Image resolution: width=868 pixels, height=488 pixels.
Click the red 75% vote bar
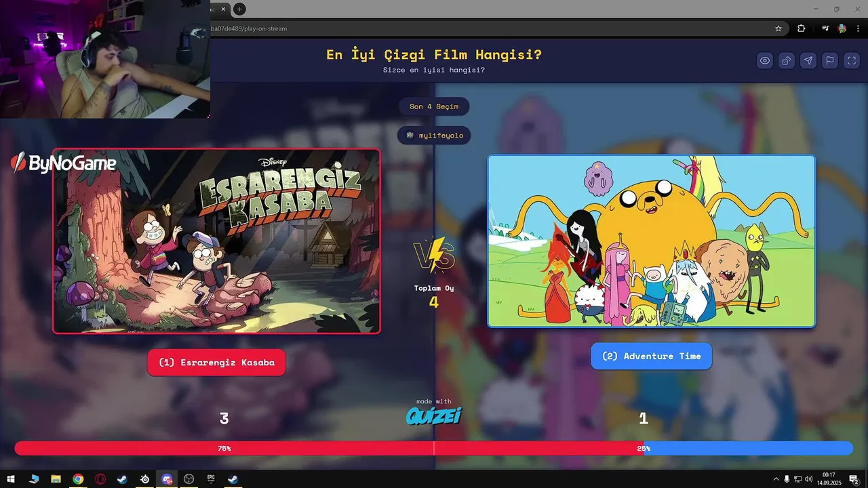(x=329, y=449)
